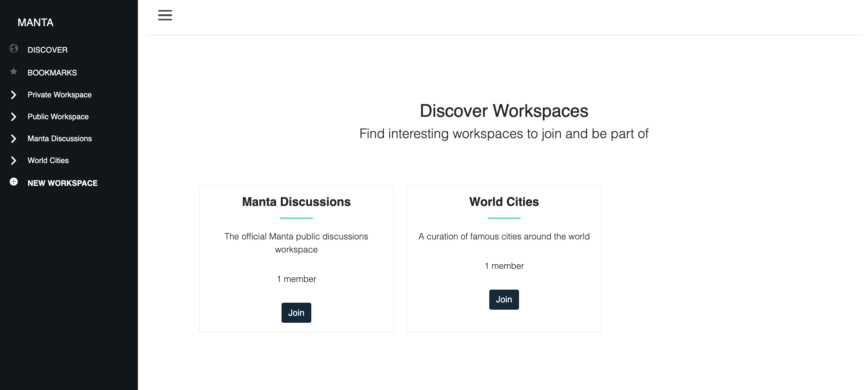Click the Bookmarks star icon

click(x=13, y=71)
